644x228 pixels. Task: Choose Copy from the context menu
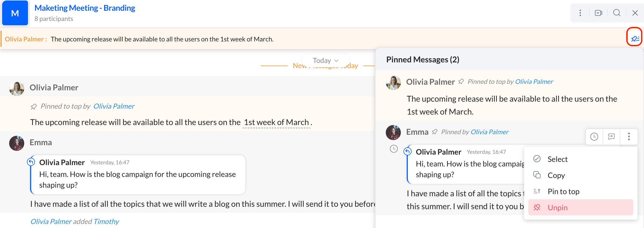pyautogui.click(x=556, y=175)
